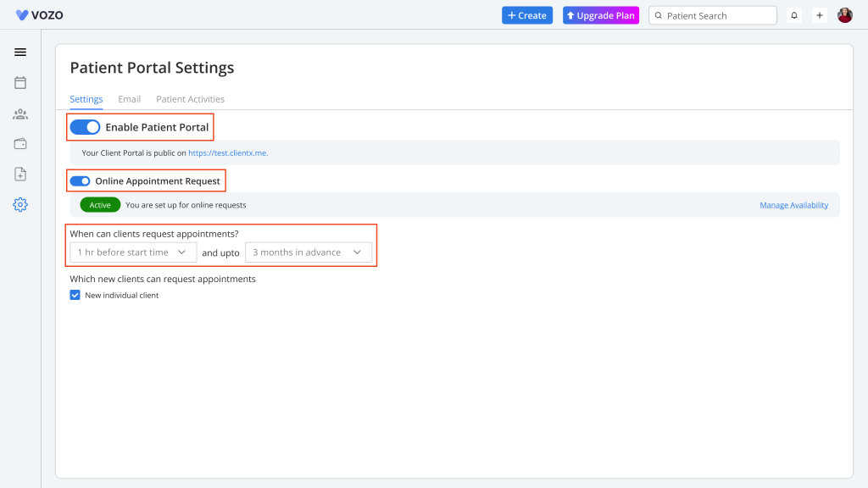Open the Manage Availability link

point(793,205)
